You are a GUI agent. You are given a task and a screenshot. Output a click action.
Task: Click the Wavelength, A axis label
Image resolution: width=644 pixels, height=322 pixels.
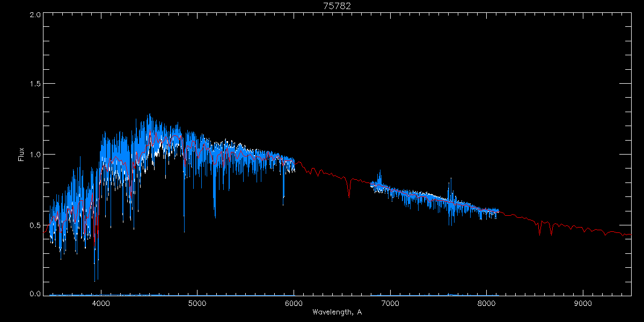(337, 312)
